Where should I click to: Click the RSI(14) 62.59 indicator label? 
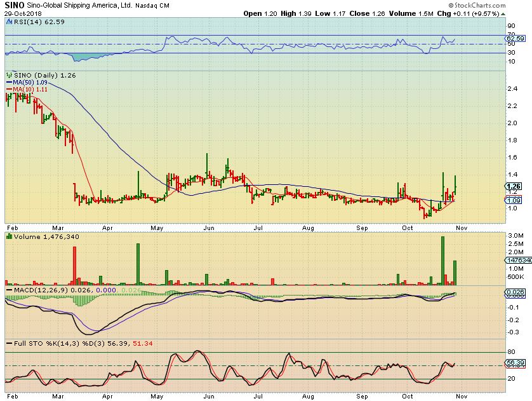[x=39, y=22]
